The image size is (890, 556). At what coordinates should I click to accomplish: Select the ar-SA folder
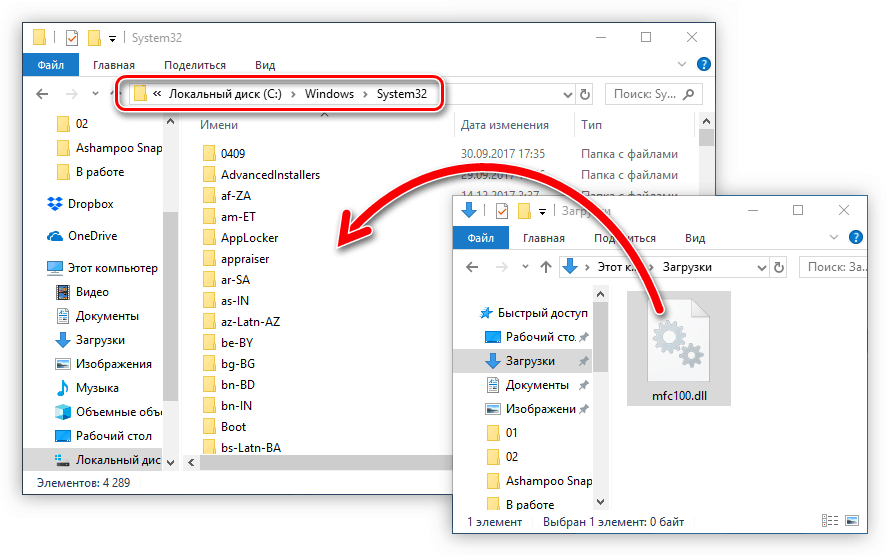coord(226,280)
